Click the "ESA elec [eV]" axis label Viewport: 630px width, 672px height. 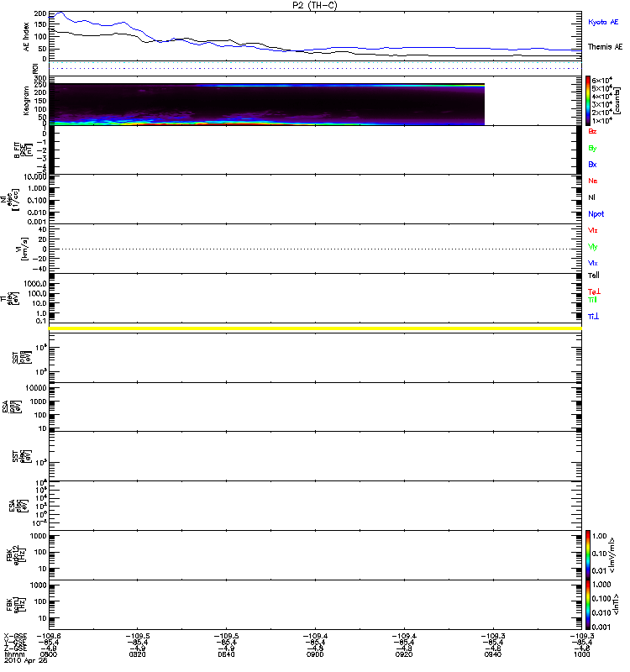click(x=18, y=507)
